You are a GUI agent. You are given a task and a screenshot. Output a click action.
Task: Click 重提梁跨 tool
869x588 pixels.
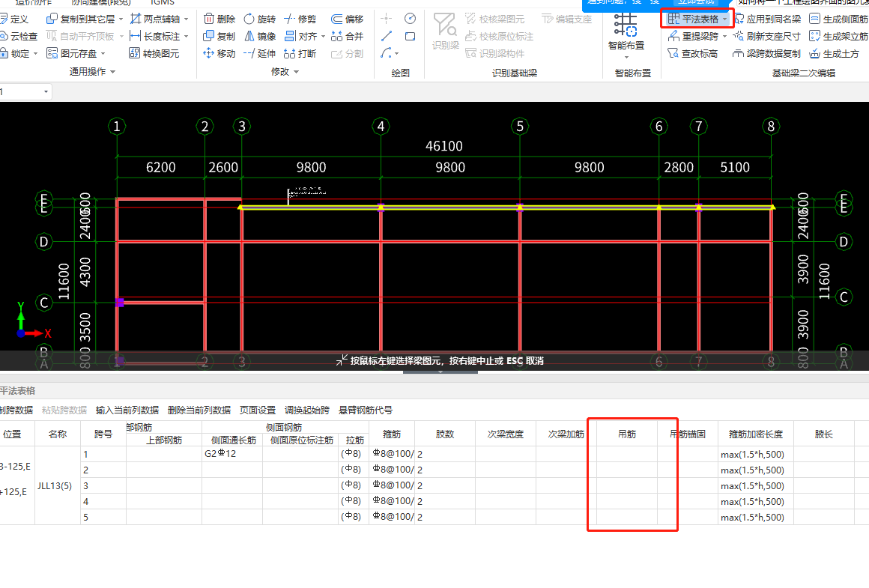pos(693,36)
